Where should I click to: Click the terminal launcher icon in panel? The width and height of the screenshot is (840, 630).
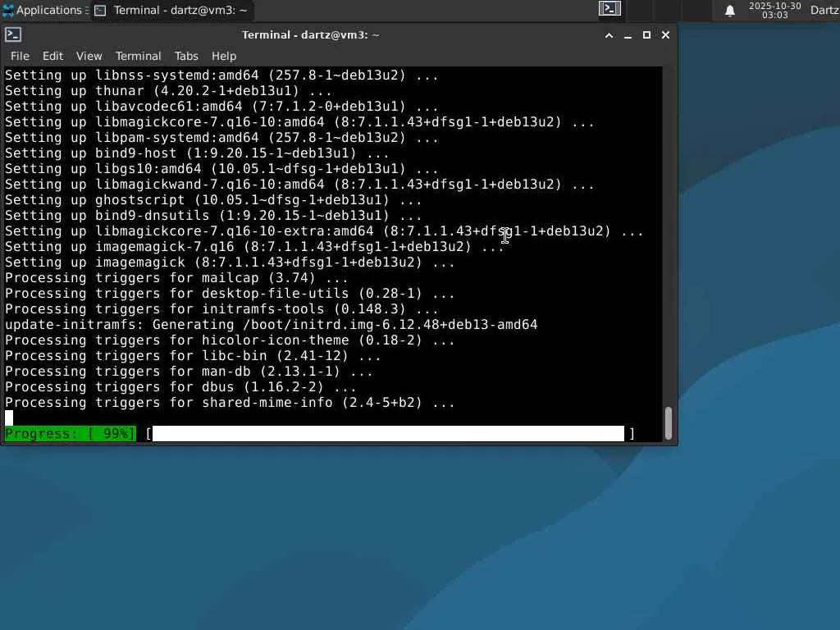pyautogui.click(x=609, y=8)
